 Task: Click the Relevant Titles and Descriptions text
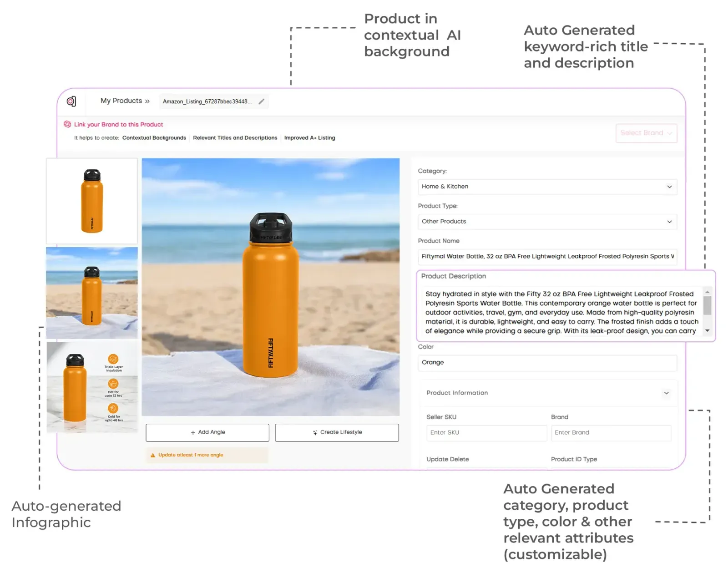point(235,138)
